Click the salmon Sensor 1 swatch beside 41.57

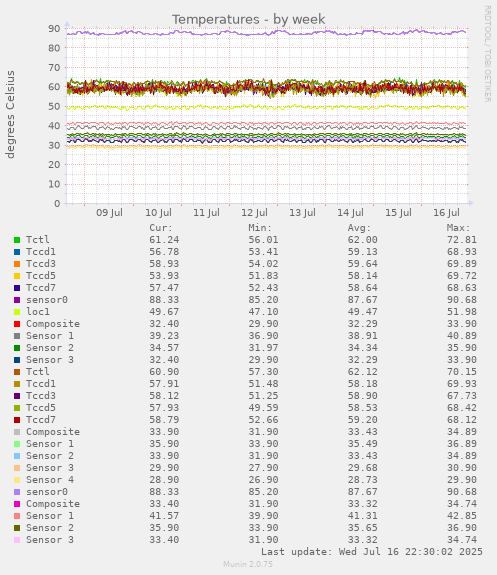click(x=17, y=516)
